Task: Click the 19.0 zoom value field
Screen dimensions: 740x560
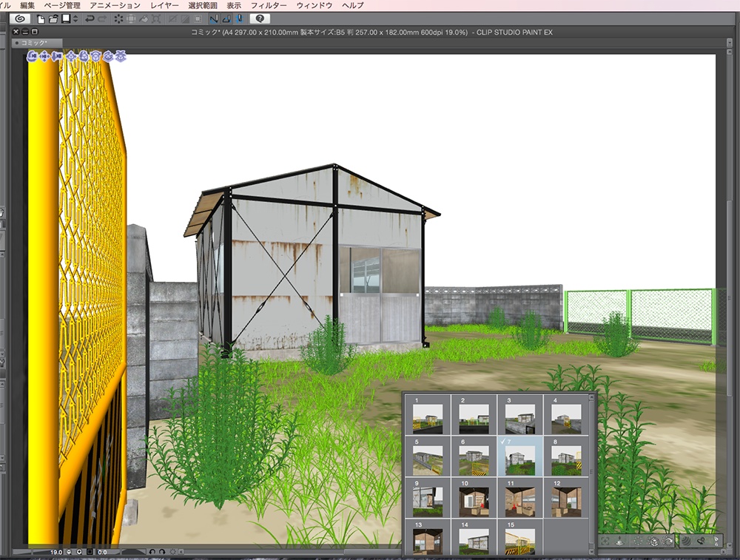Action: [x=56, y=552]
